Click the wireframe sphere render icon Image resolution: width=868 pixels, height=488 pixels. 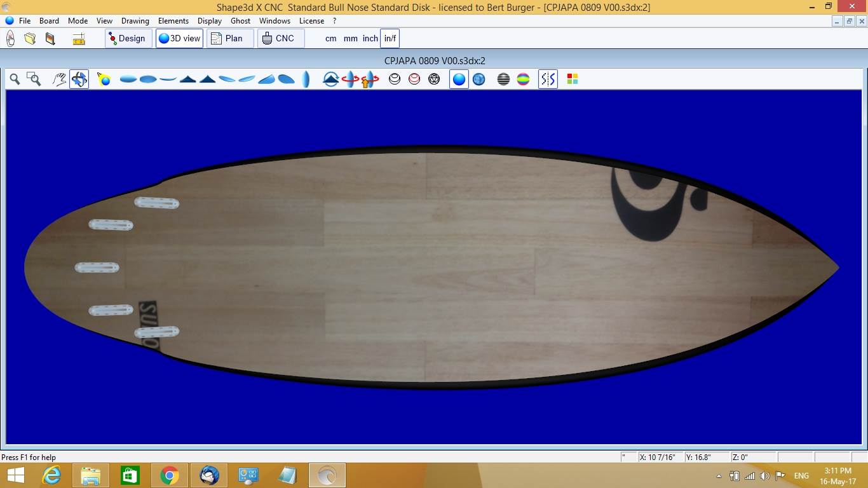(x=434, y=79)
